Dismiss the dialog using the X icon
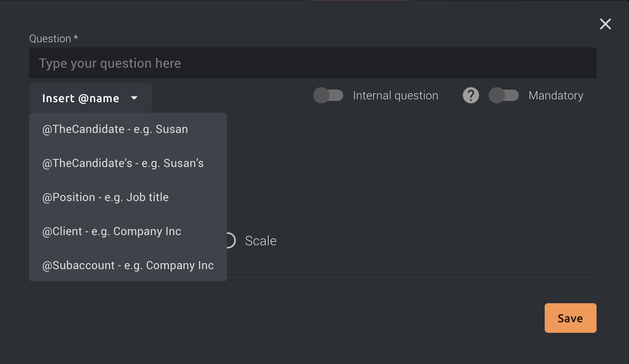The width and height of the screenshot is (629, 364). pyautogui.click(x=605, y=24)
